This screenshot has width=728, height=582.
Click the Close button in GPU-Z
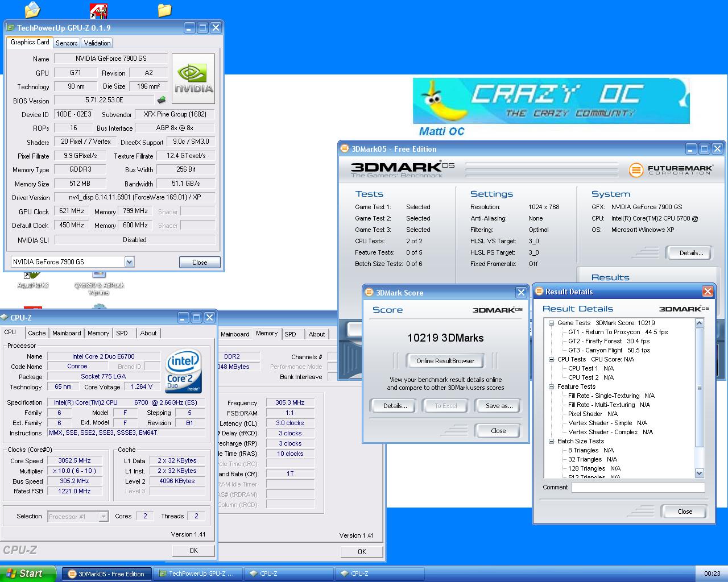(x=200, y=262)
